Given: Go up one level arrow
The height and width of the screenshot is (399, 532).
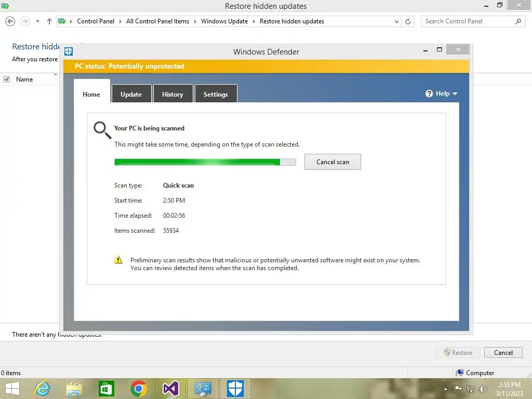Looking at the screenshot, I should click(x=49, y=21).
